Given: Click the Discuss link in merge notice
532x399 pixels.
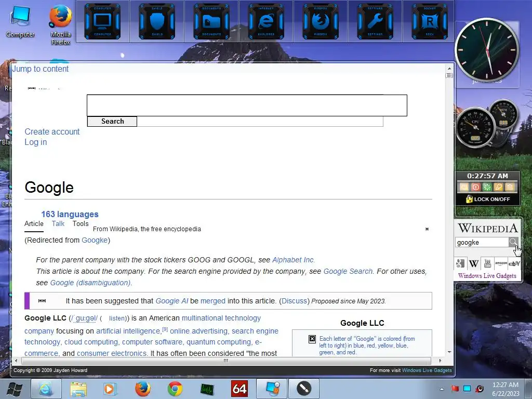Looking at the screenshot, I should pyautogui.click(x=294, y=301).
